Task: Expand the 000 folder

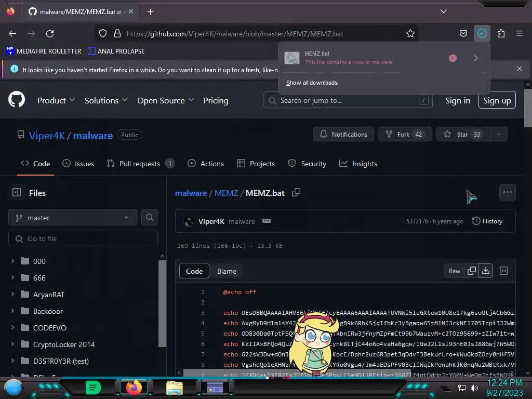Action: tap(12, 261)
